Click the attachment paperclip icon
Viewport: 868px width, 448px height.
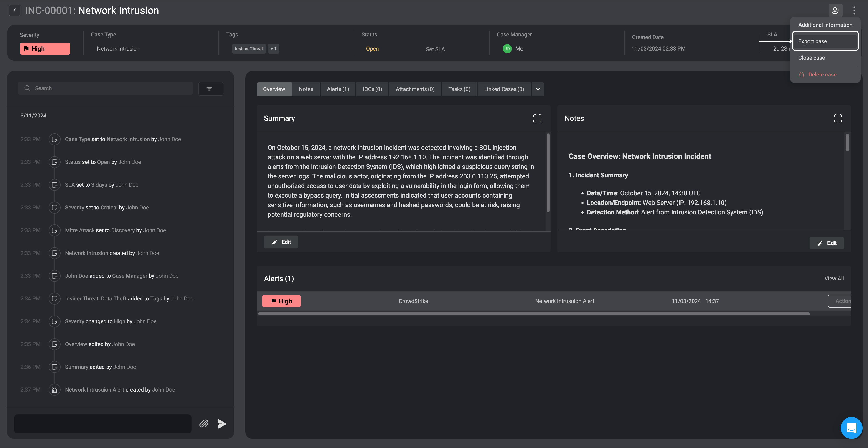(x=204, y=424)
